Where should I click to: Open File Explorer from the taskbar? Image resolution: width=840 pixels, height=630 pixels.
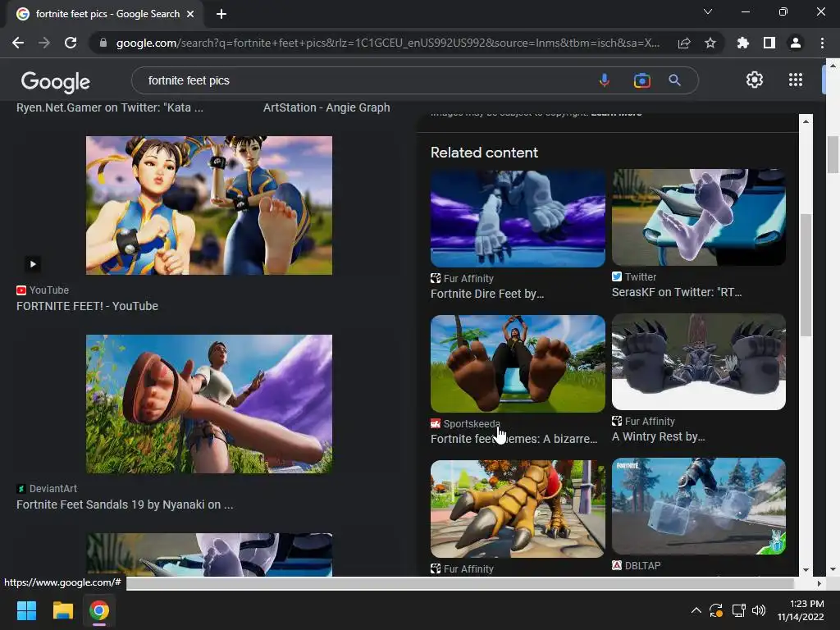(62, 610)
